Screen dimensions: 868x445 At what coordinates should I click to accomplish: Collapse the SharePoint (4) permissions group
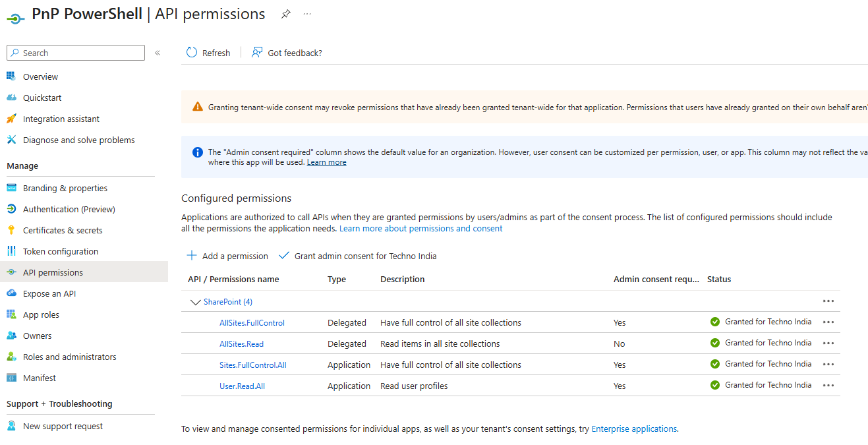tap(195, 301)
